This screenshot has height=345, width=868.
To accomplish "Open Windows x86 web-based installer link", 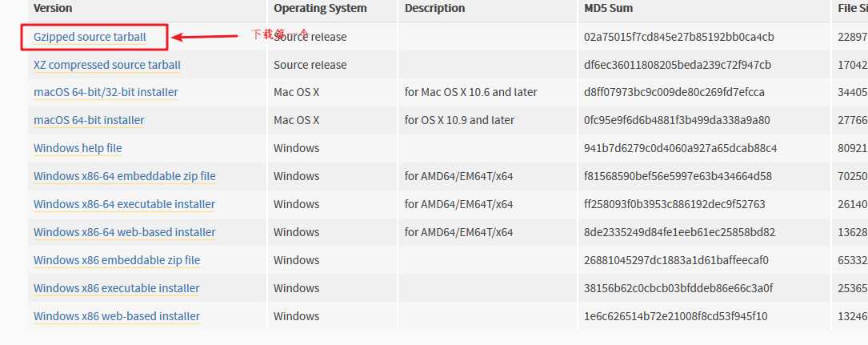I will (117, 316).
